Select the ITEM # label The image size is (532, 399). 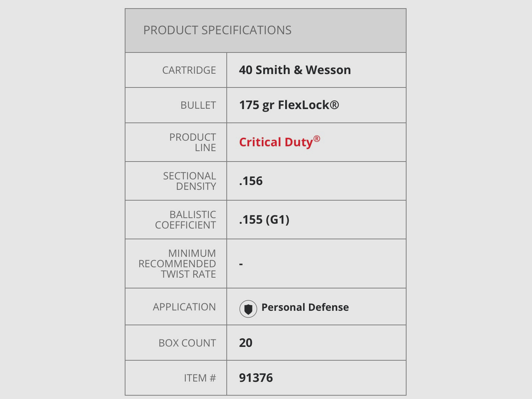pyautogui.click(x=200, y=378)
